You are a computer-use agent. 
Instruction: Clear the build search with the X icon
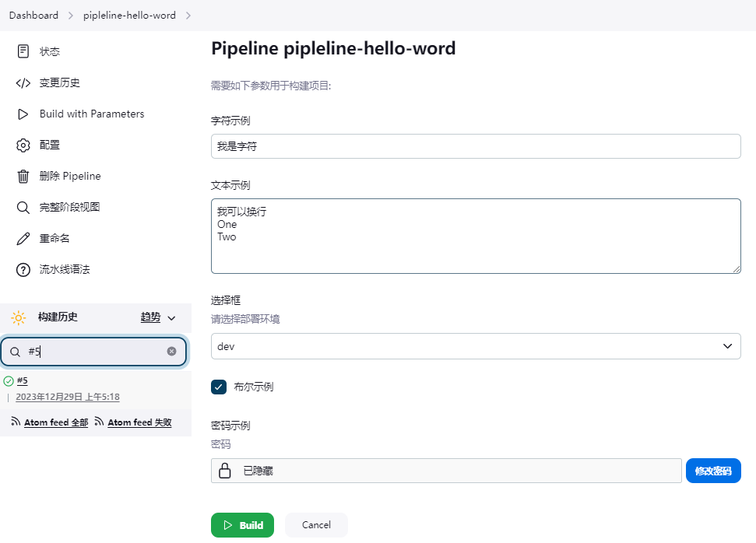coord(172,352)
